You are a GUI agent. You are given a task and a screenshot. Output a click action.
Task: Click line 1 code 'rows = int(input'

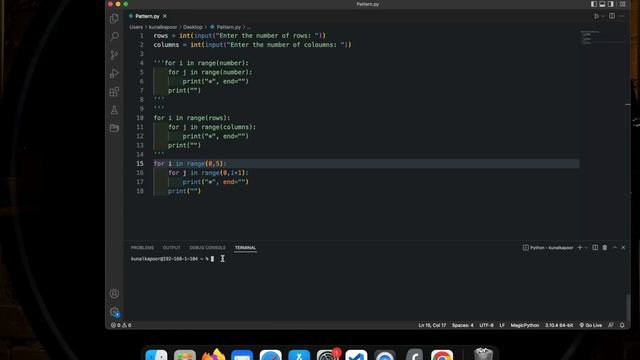point(240,36)
